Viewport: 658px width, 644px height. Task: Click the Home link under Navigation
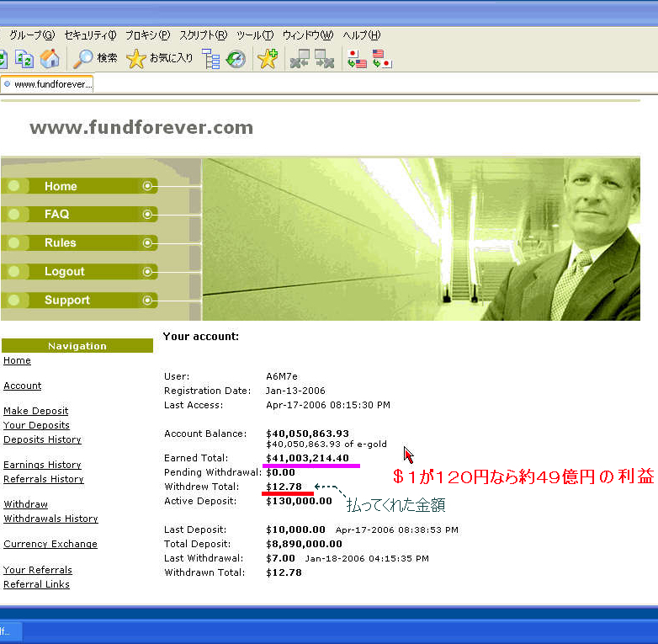tap(17, 360)
